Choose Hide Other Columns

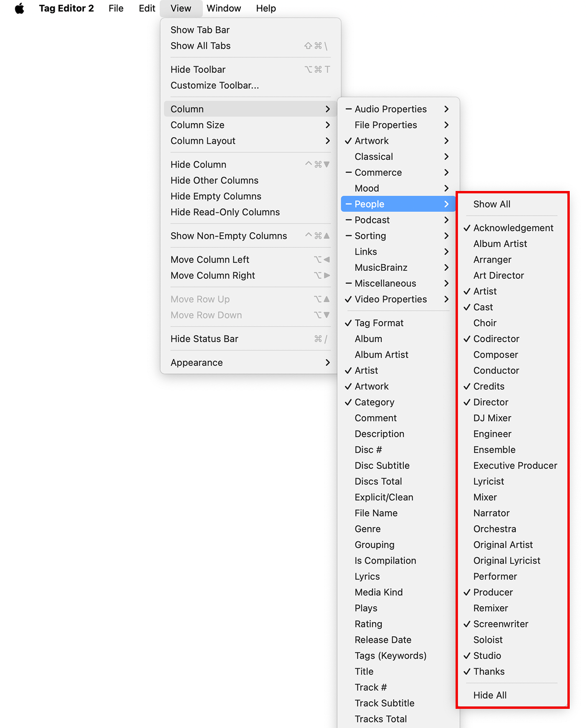(250, 180)
